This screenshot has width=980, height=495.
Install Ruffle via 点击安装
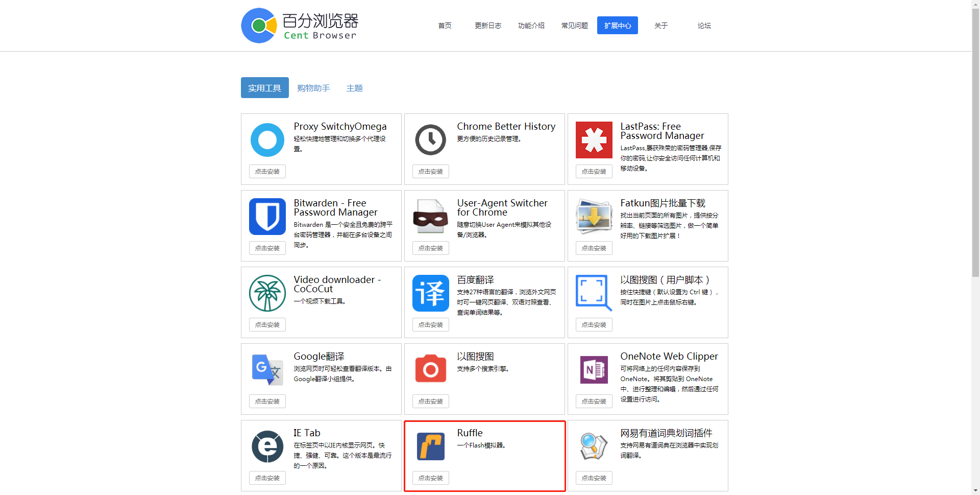pos(431,478)
